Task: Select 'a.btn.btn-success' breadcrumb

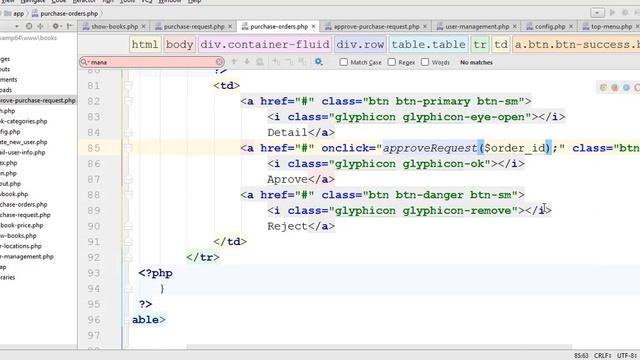Action: click(x=576, y=44)
